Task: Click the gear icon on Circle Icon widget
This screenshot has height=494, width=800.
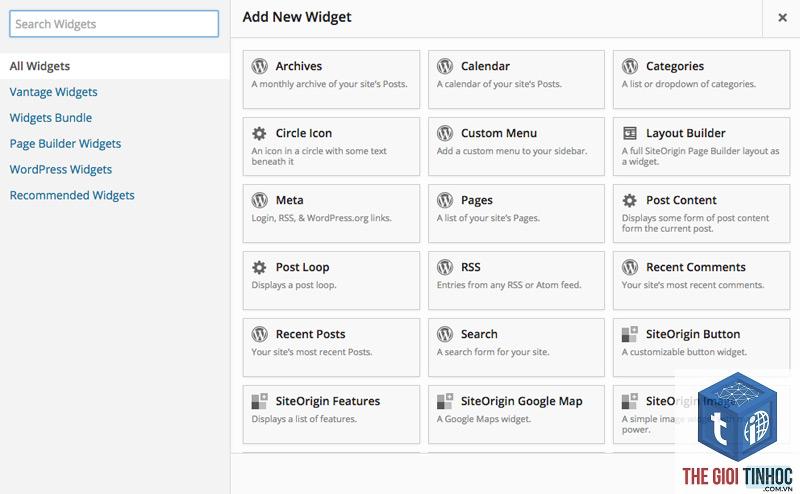Action: [x=259, y=133]
